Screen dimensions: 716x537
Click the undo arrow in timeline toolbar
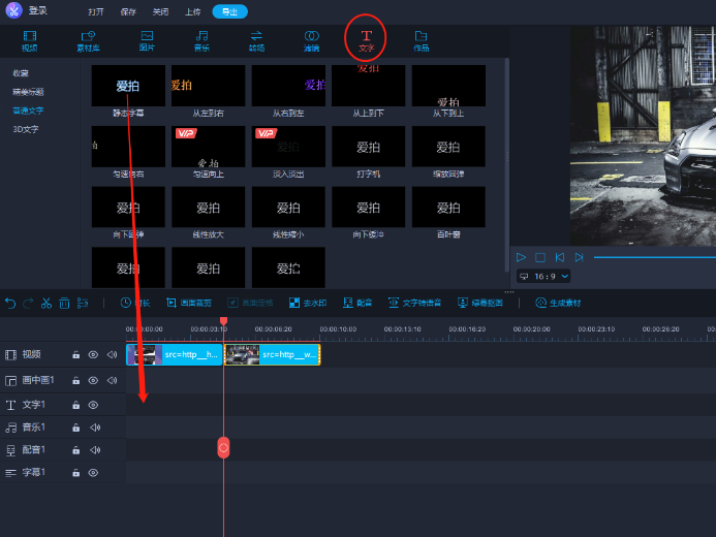10,303
